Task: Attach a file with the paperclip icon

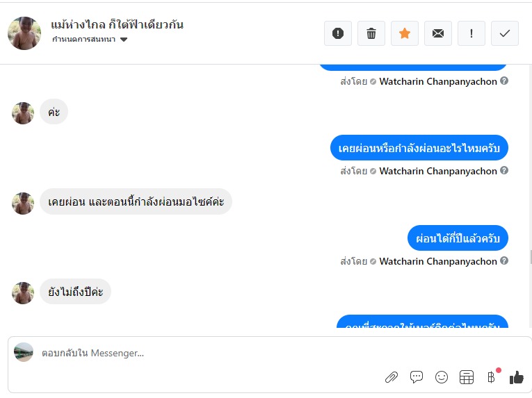Action: [392, 377]
